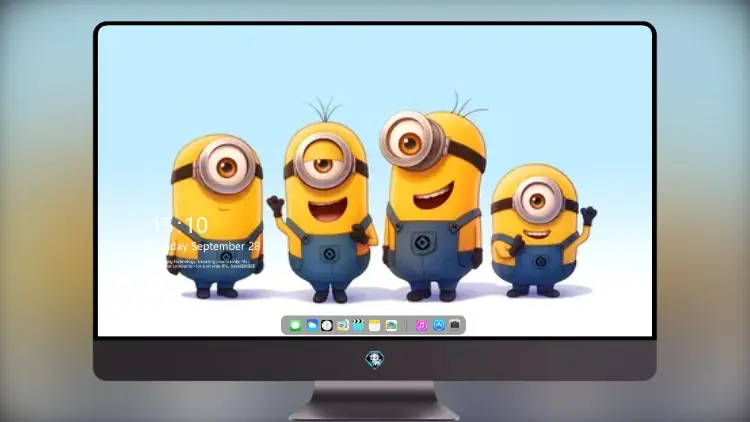Open the Weather app in dock
Image resolution: width=750 pixels, height=422 pixels.
312,325
